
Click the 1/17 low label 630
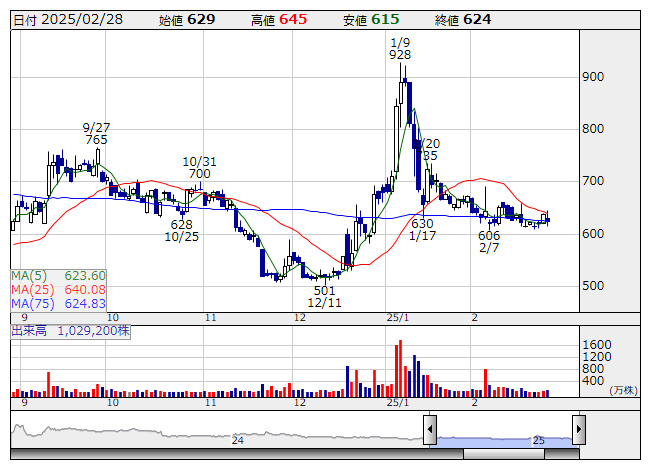tap(422, 224)
